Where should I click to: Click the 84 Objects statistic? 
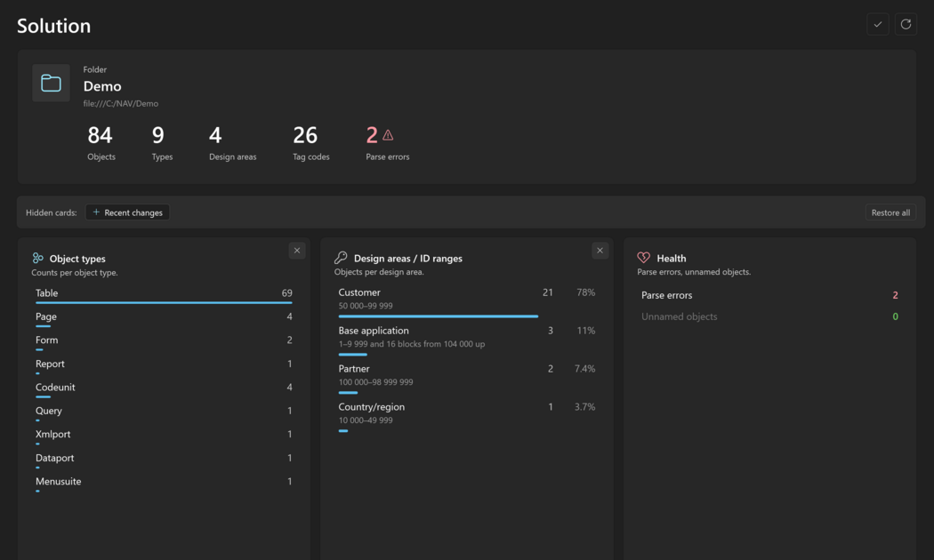pyautogui.click(x=101, y=143)
